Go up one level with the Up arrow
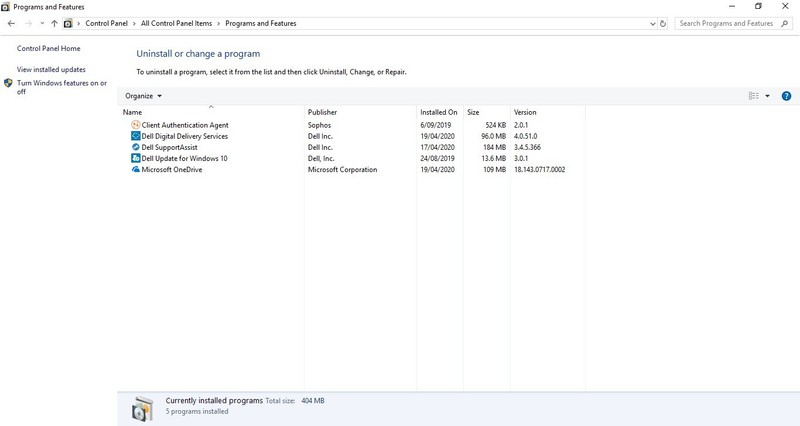This screenshot has height=426, width=800. point(54,23)
